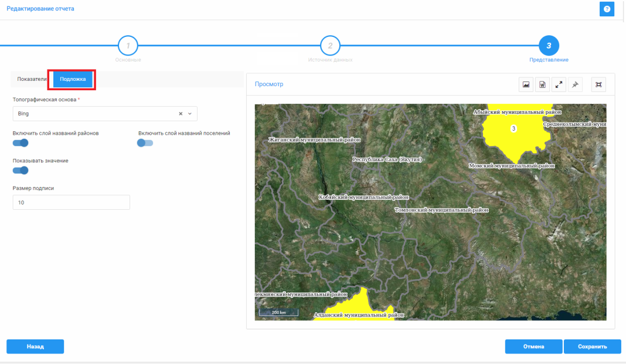This screenshot has width=626, height=364.
Task: Export the preview to Word document
Action: tap(542, 85)
